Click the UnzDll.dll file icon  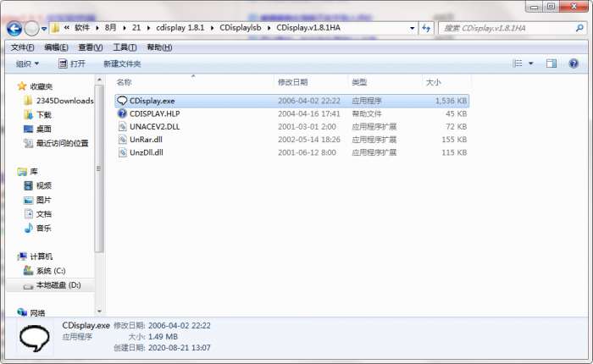tap(122, 152)
